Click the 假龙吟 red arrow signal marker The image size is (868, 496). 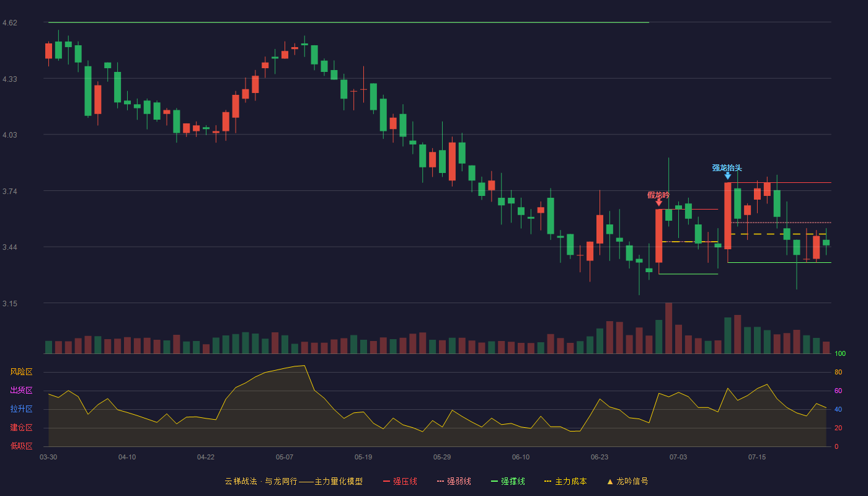(658, 202)
